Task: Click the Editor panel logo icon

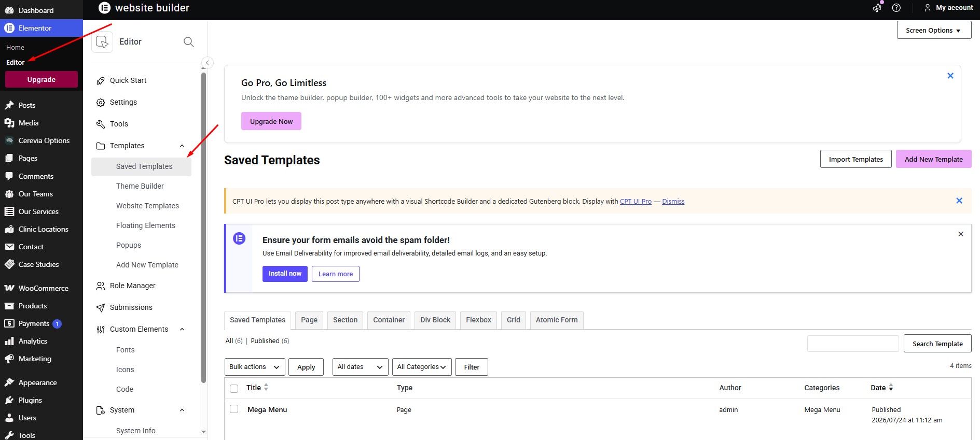Action: tap(102, 42)
